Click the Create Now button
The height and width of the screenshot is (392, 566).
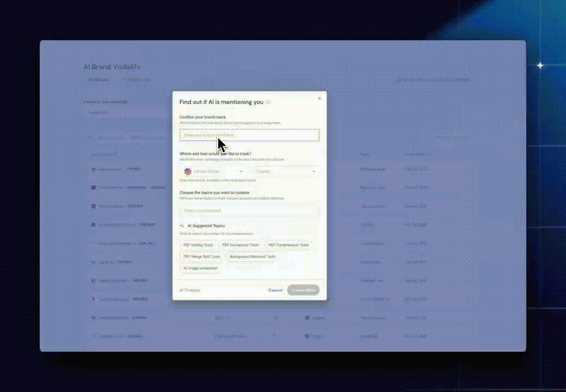[303, 290]
